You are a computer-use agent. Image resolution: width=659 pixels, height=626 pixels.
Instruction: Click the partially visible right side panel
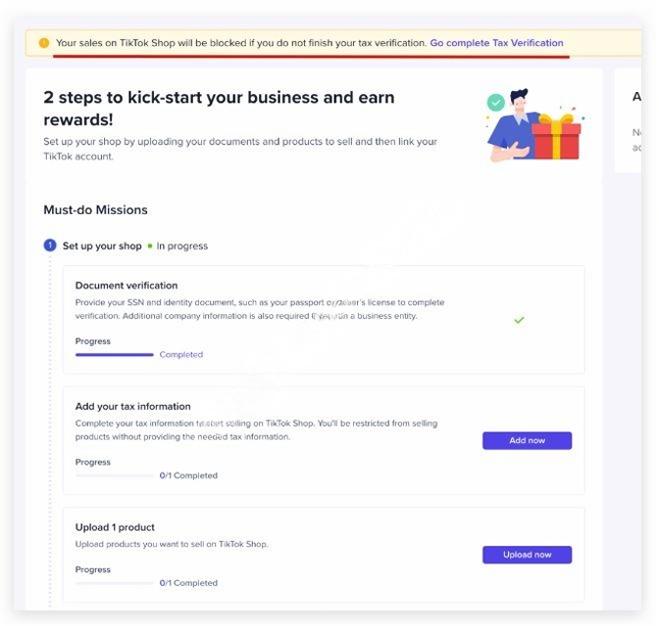coord(628,121)
